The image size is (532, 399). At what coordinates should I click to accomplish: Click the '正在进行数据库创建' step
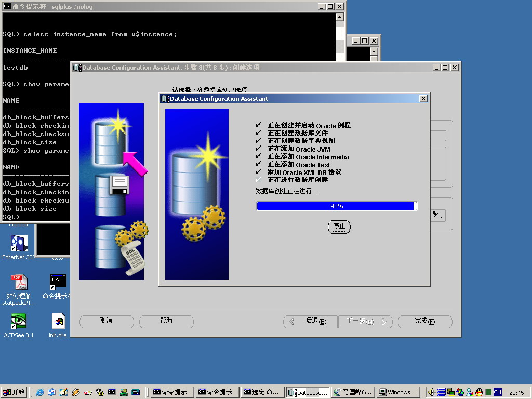298,180
